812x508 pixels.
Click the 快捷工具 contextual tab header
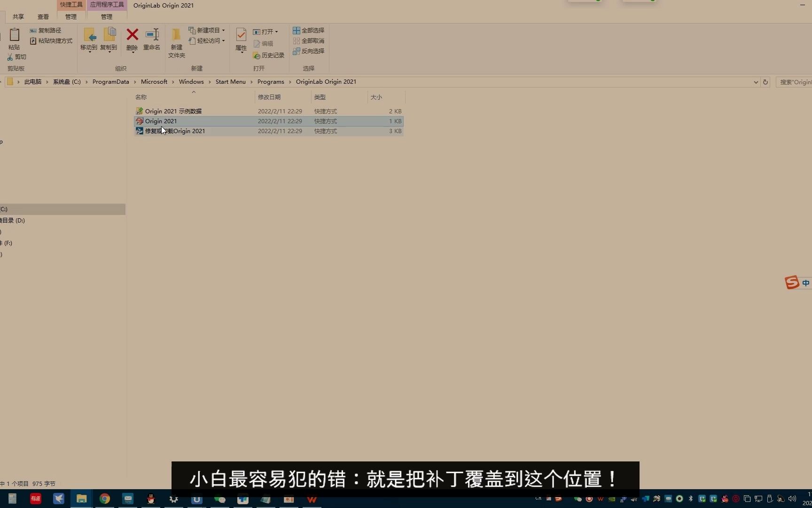tap(71, 5)
